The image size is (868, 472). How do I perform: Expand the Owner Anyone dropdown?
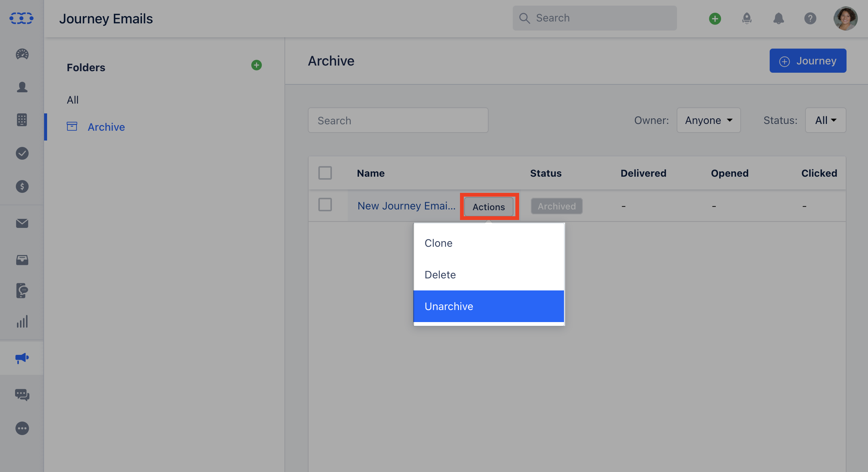708,120
